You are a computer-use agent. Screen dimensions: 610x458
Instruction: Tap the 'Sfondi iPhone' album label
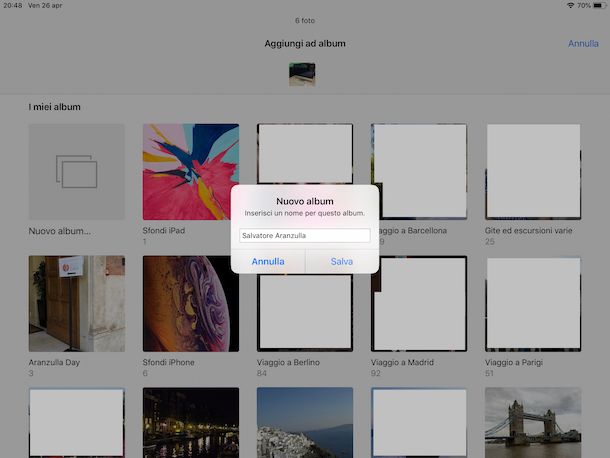click(x=168, y=362)
